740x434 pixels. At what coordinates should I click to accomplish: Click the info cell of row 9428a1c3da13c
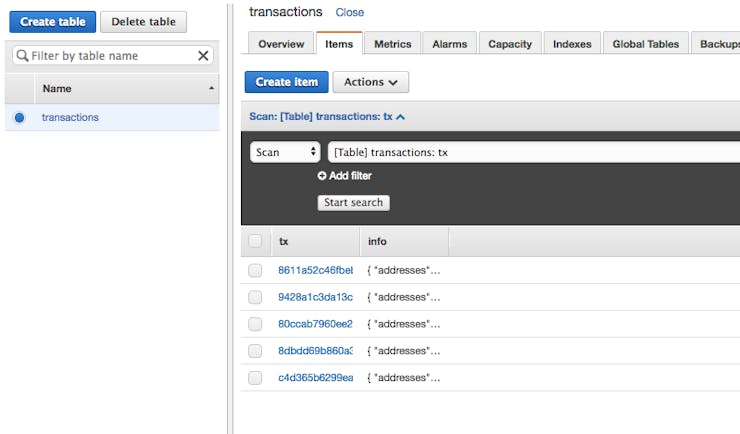pos(404,297)
